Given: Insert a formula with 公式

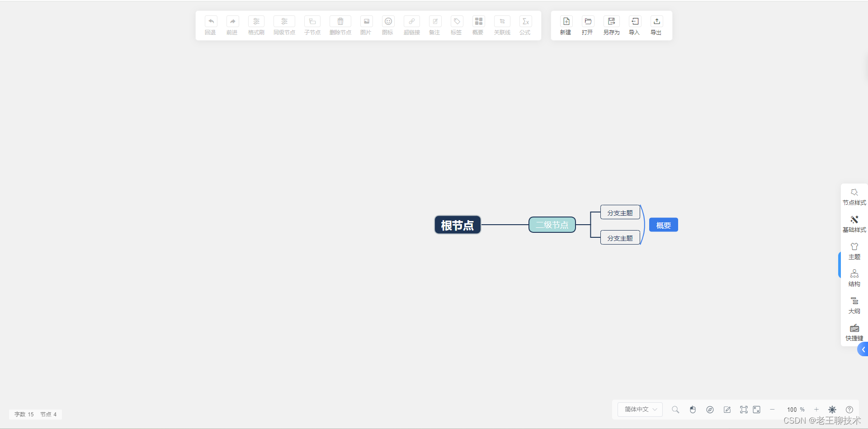Looking at the screenshot, I should (x=525, y=21).
